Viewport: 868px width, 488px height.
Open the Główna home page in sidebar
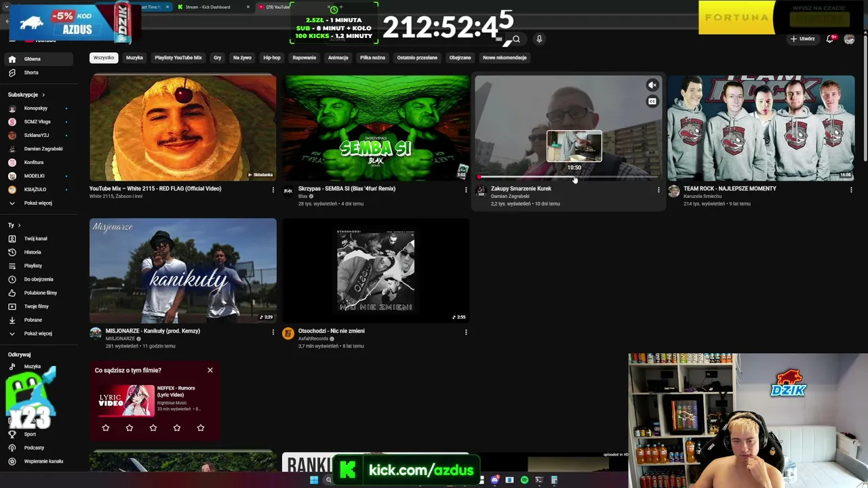(37, 59)
